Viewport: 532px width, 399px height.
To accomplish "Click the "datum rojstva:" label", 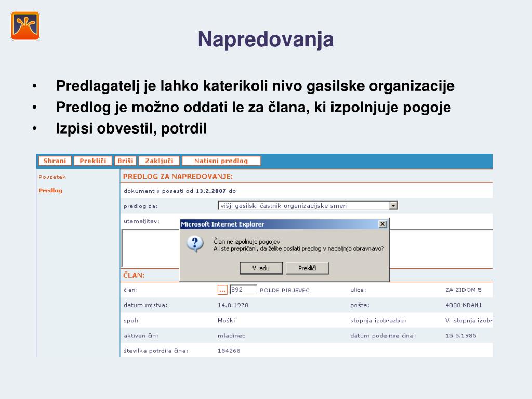I will (145, 305).
